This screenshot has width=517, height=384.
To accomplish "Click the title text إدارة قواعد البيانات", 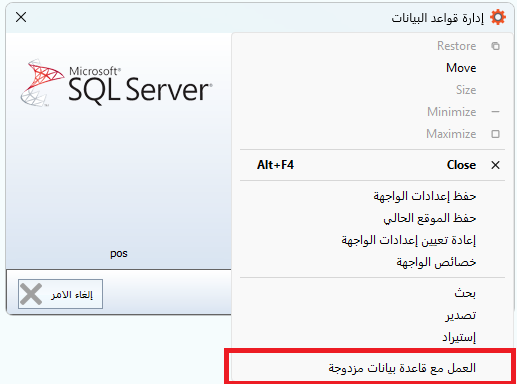I will coord(437,17).
